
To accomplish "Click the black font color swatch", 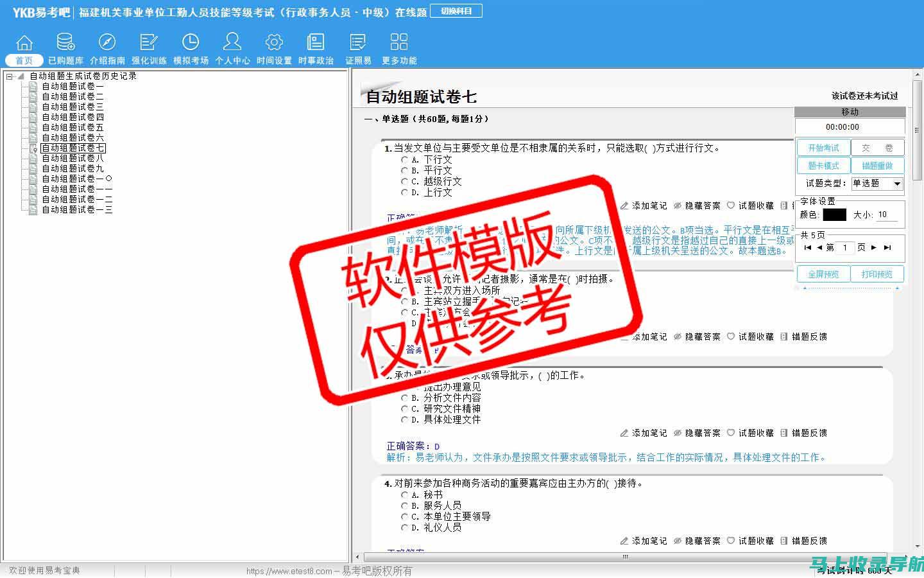I will (834, 215).
